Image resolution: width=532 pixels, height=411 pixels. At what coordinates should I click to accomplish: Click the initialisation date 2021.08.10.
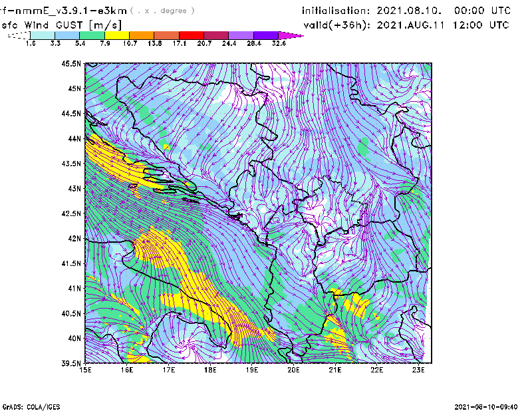(x=409, y=11)
